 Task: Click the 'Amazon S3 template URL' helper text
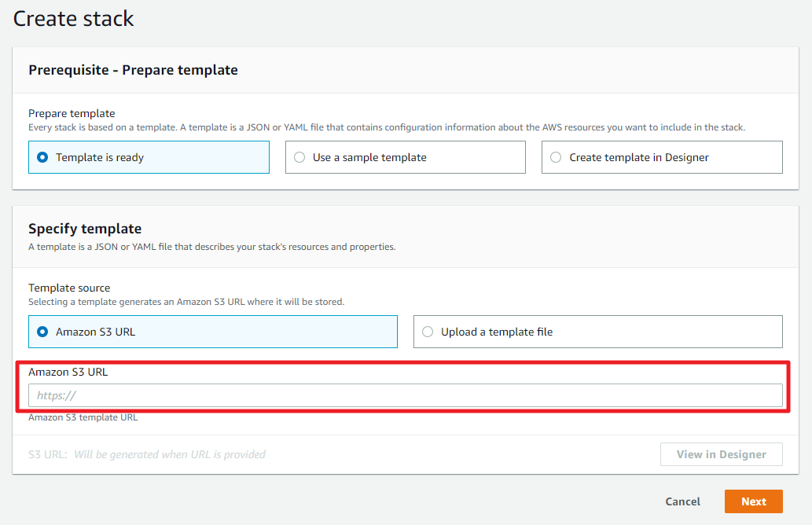(x=83, y=417)
